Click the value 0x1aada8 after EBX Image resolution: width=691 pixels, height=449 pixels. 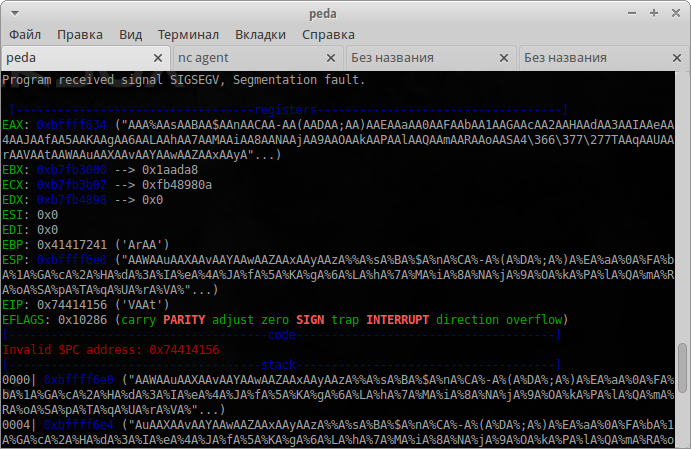point(170,170)
